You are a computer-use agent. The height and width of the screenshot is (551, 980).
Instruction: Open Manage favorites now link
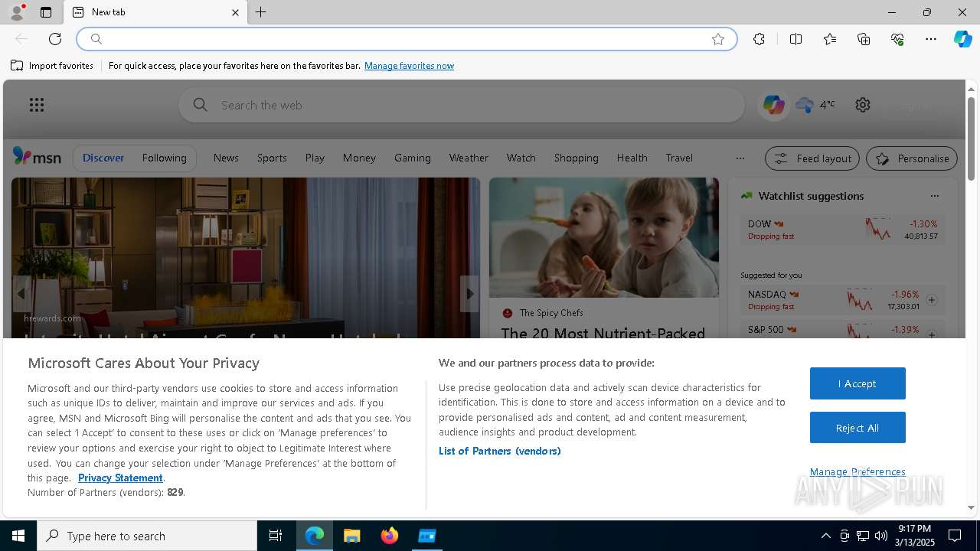[409, 66]
